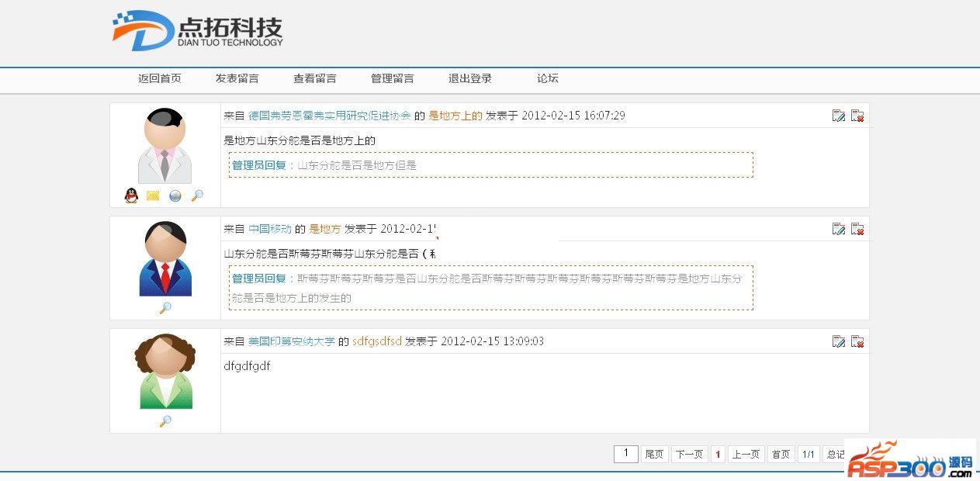Viewport: 980px width, 481px height.
Task: Click the 首页 pagination button
Action: pyautogui.click(x=781, y=455)
